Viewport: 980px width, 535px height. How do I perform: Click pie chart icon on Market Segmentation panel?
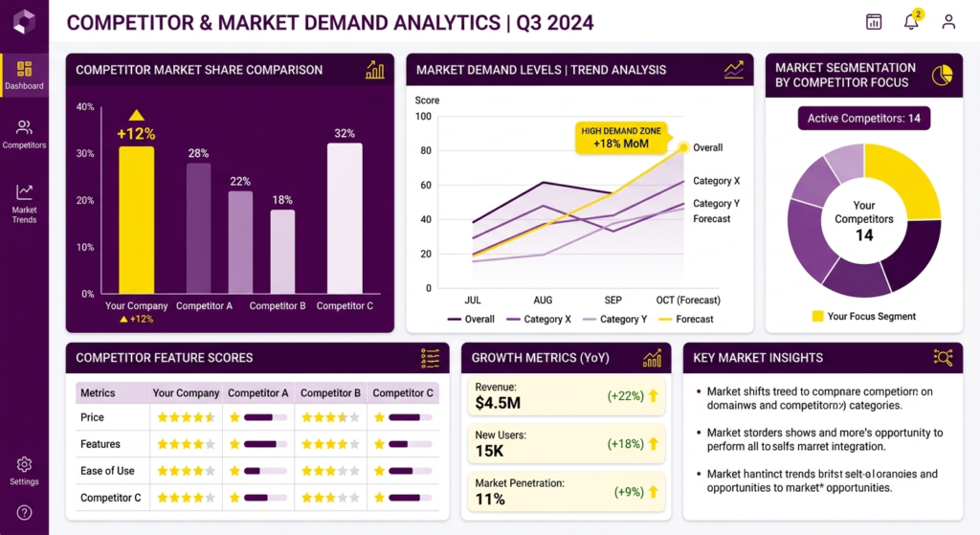pos(942,76)
